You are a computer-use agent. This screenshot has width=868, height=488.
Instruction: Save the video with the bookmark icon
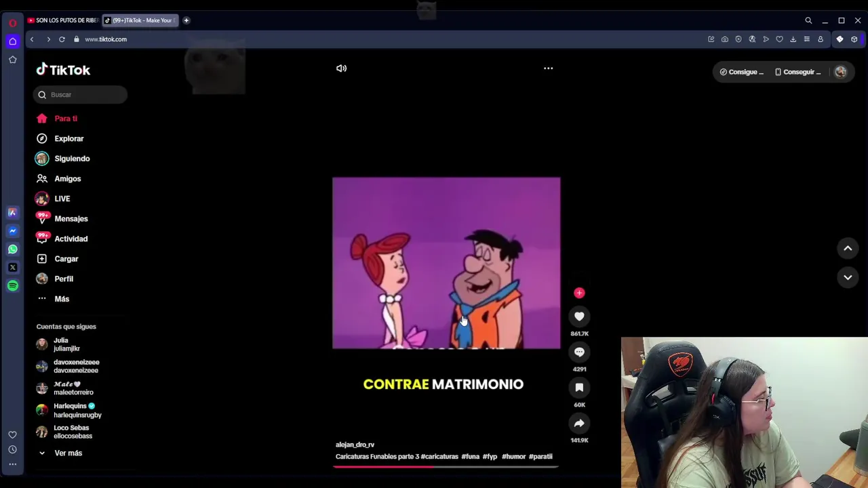[x=579, y=388]
